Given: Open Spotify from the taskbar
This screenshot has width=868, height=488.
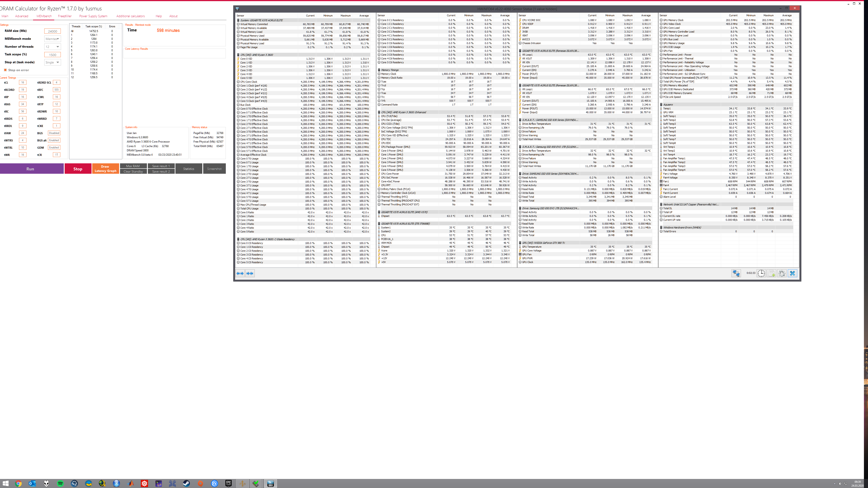Looking at the screenshot, I should pyautogui.click(x=60, y=484).
